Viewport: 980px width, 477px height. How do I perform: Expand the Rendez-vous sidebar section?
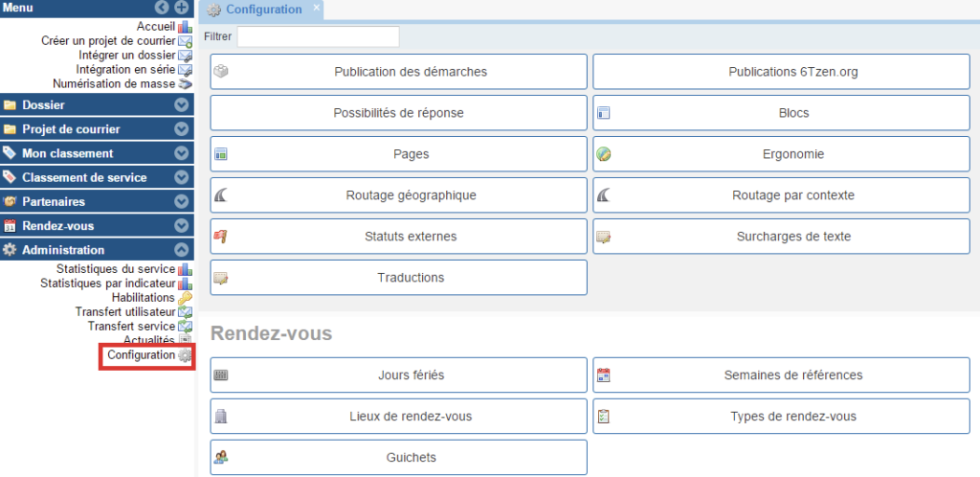pos(181,226)
